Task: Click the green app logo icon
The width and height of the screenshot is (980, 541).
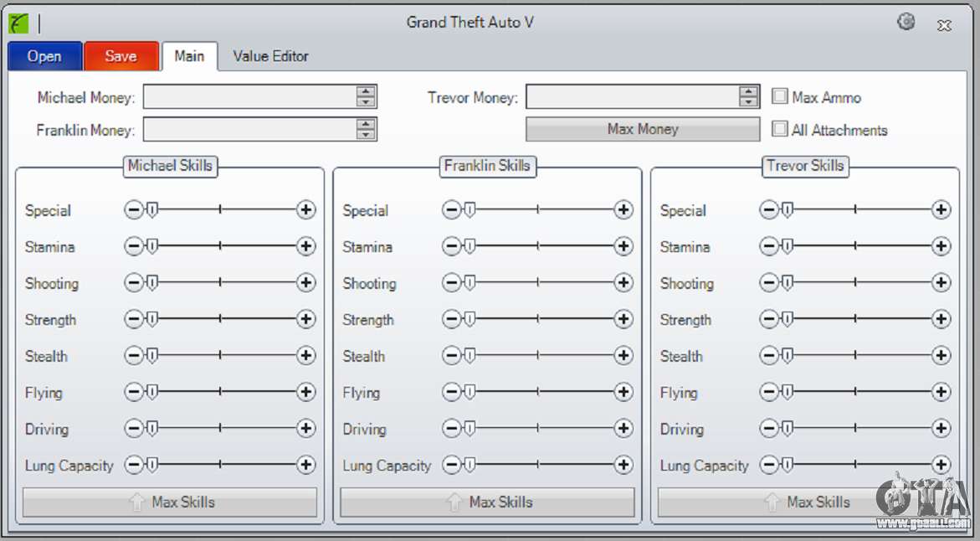Action: coord(18,23)
